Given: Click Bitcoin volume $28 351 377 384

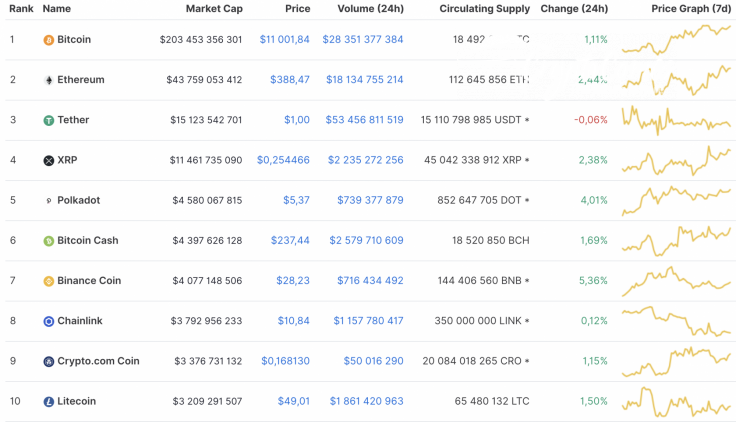Looking at the screenshot, I should 363,39.
